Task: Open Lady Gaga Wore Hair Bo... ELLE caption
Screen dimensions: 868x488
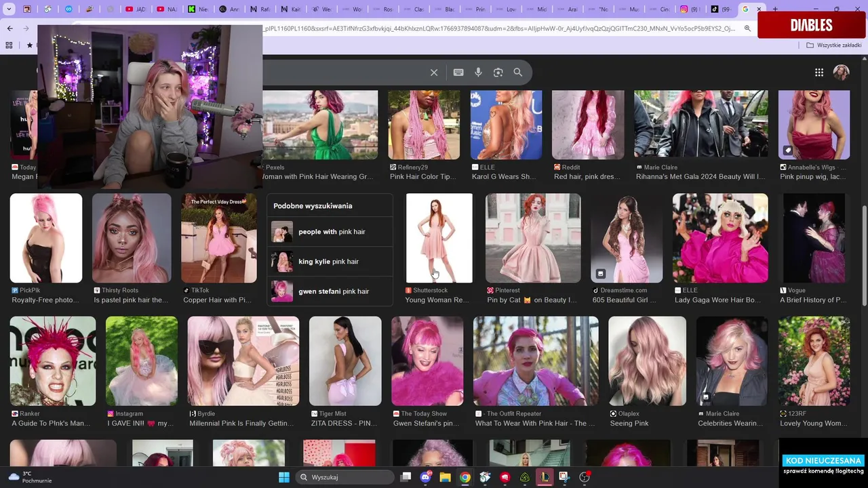Action: click(x=717, y=300)
